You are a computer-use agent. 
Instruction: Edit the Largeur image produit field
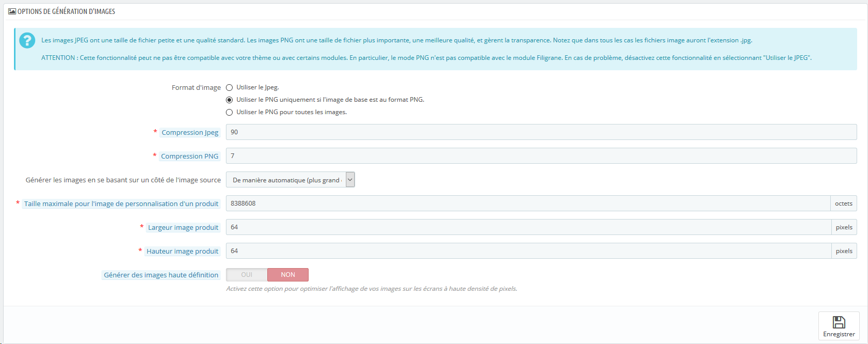pyautogui.click(x=528, y=227)
